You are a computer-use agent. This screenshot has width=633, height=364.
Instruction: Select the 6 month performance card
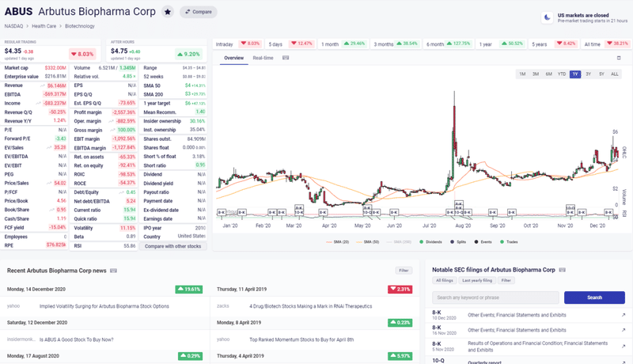pyautogui.click(x=449, y=44)
